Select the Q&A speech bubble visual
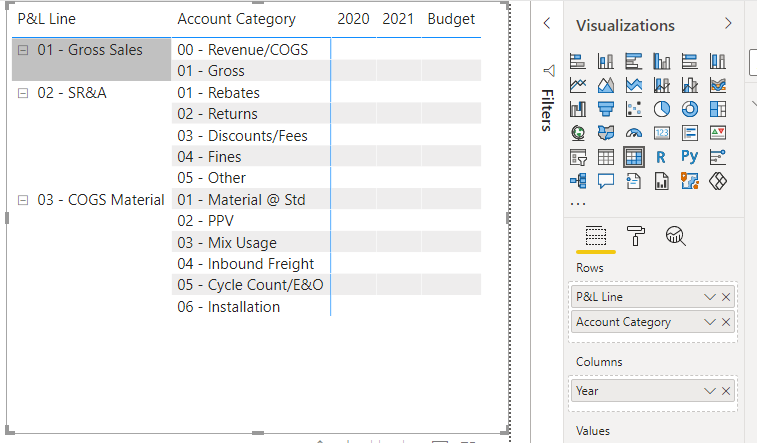Viewport: 757px width, 443px height. click(606, 181)
